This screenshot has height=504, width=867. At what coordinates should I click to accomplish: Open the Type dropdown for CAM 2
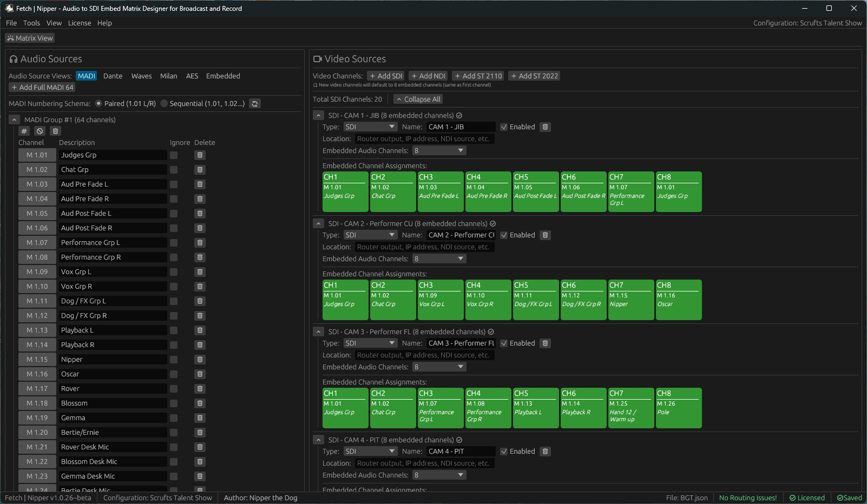pos(370,235)
